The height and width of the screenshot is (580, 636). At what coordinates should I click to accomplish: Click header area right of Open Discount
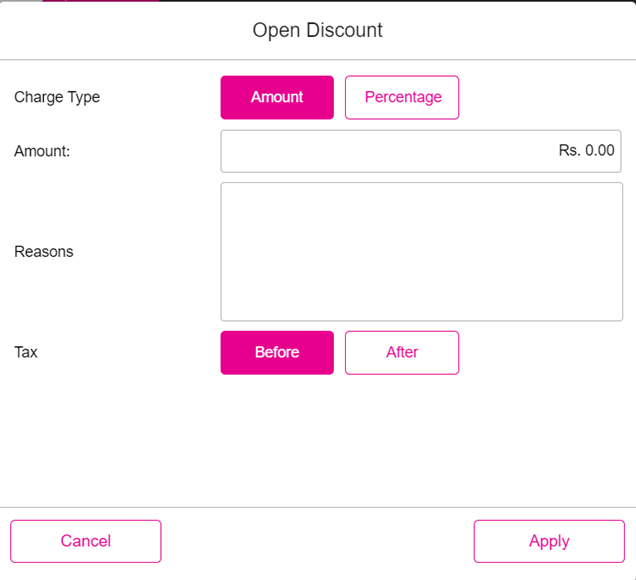click(510, 30)
